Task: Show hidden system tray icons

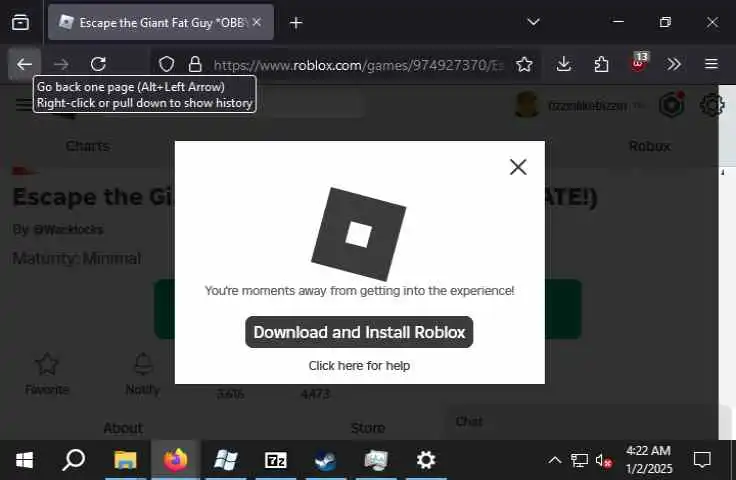Action: (555, 460)
